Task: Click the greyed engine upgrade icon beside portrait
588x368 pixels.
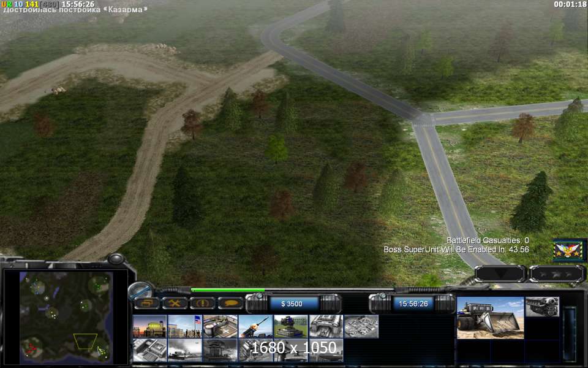Action: tap(542, 307)
